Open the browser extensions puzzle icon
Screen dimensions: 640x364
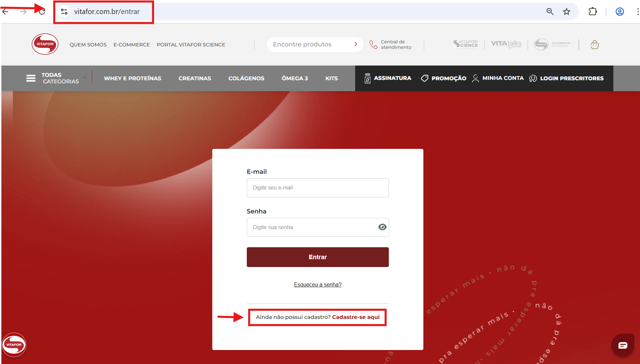pos(593,12)
